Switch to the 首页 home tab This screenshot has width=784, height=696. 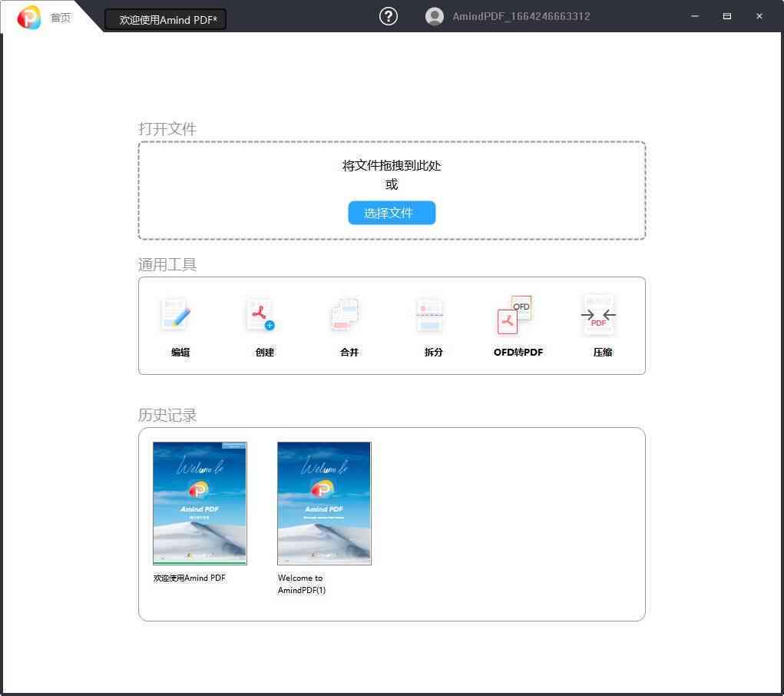[61, 18]
